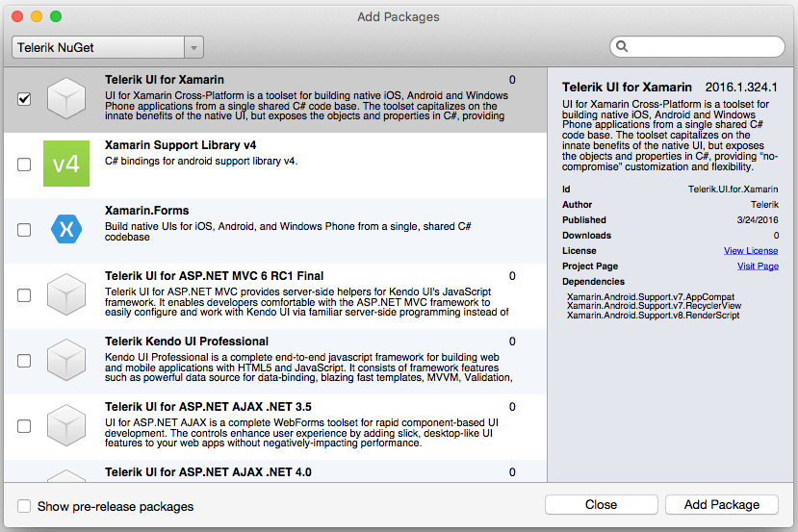Click the Dependencies label in details panel
This screenshot has width=798, height=532.
pyautogui.click(x=593, y=281)
